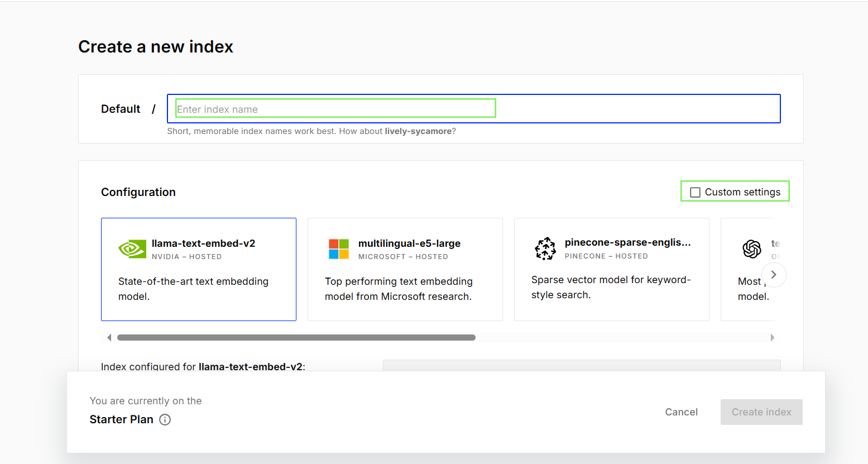Enable the Custom settings checkbox
This screenshot has height=464, width=868.
[695, 192]
